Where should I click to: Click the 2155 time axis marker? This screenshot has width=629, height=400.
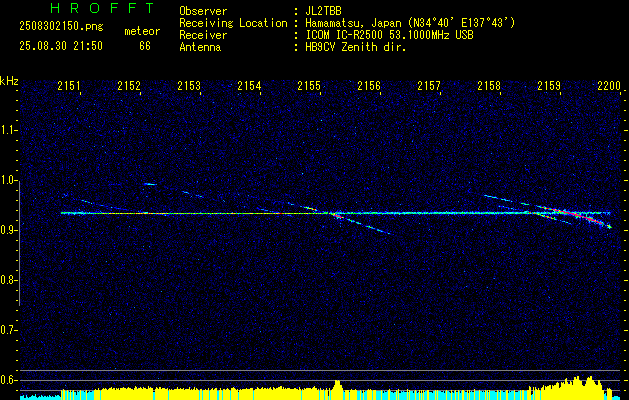309,86
